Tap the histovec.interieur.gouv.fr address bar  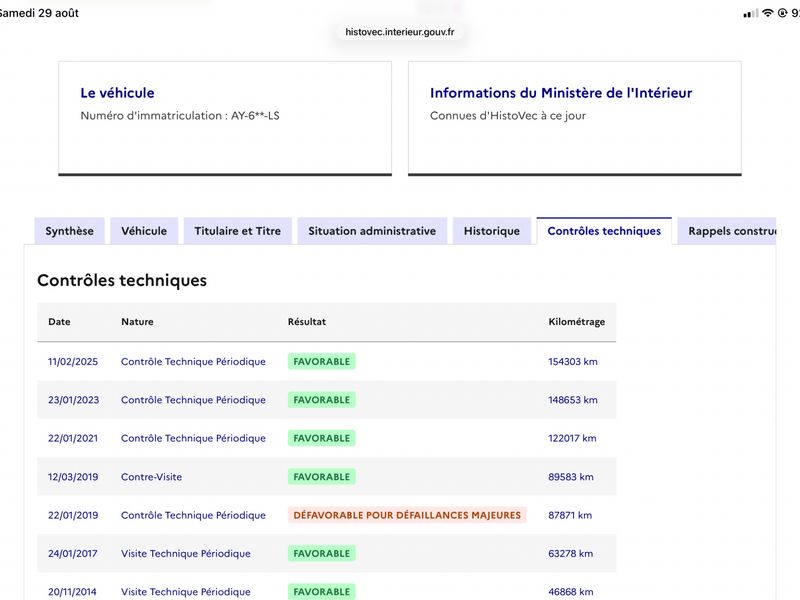pos(399,32)
